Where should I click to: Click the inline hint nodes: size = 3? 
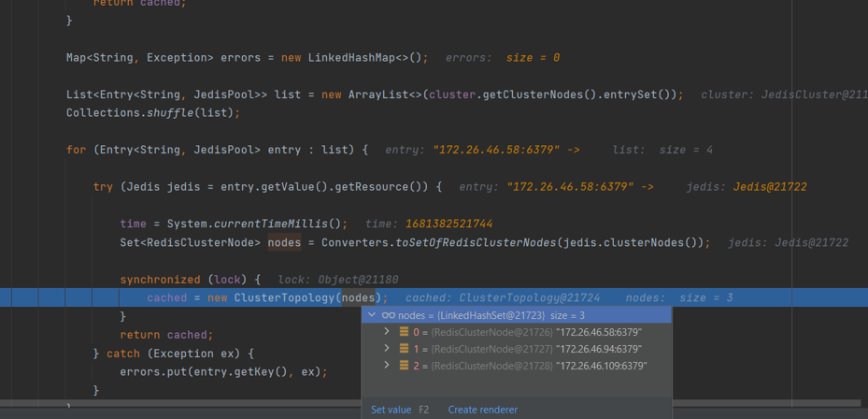pyautogui.click(x=679, y=297)
